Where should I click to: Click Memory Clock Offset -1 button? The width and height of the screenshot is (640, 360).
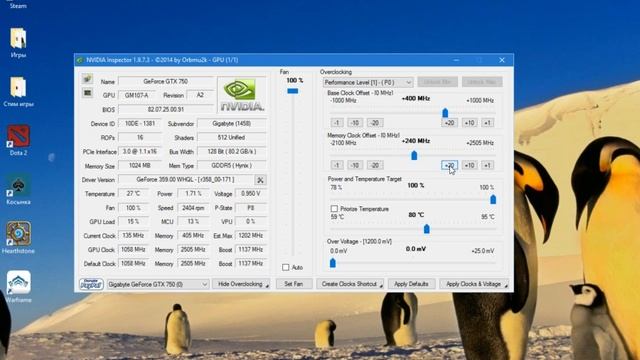point(337,165)
